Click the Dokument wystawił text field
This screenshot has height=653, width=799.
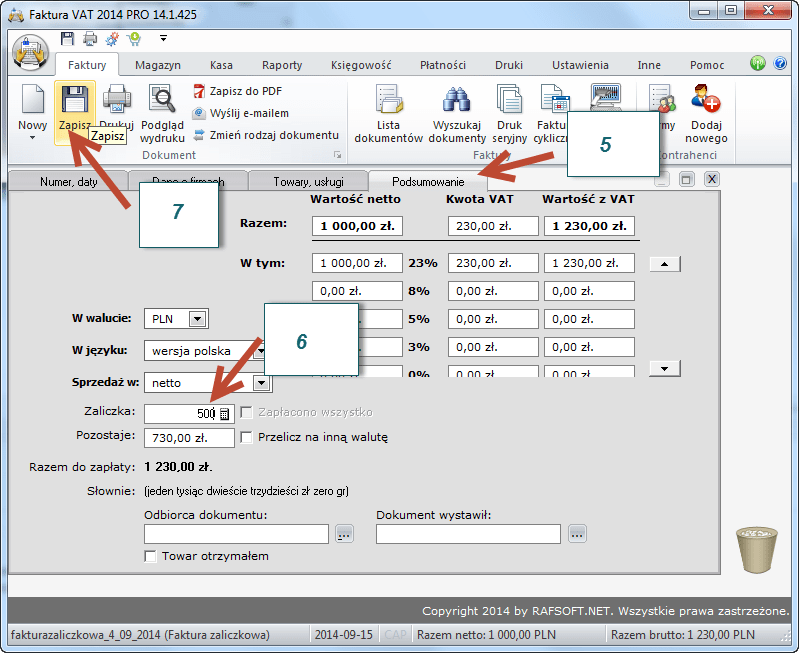tap(468, 534)
